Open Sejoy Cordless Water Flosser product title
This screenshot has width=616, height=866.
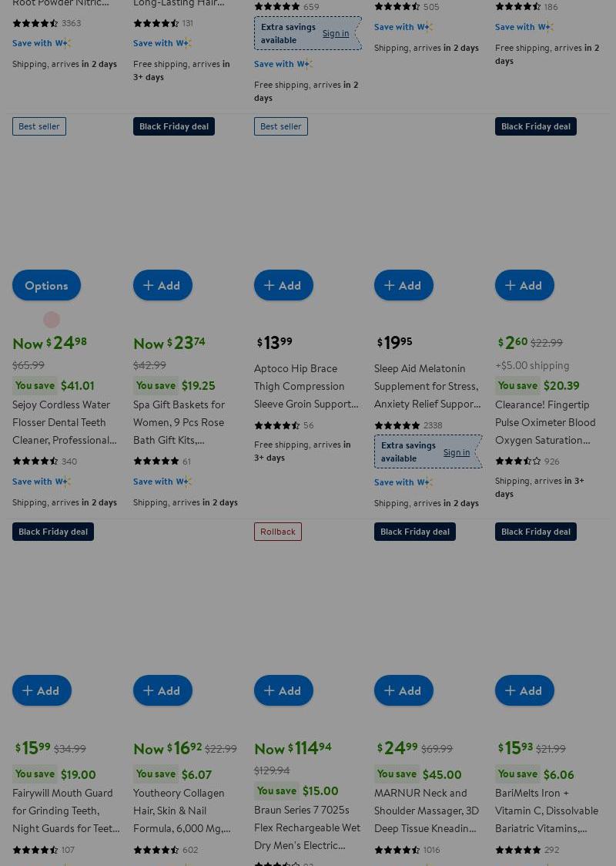click(62, 421)
